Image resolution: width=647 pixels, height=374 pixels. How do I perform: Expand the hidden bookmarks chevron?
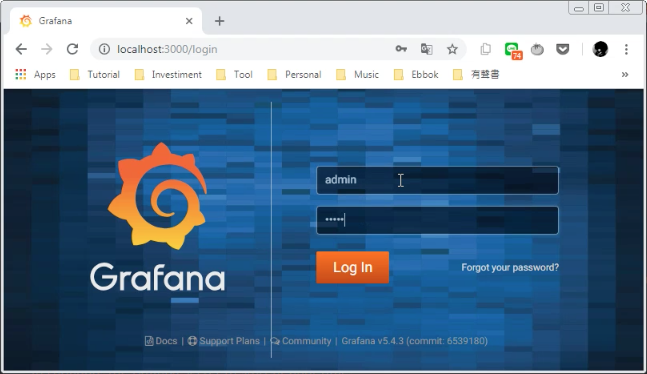point(625,74)
